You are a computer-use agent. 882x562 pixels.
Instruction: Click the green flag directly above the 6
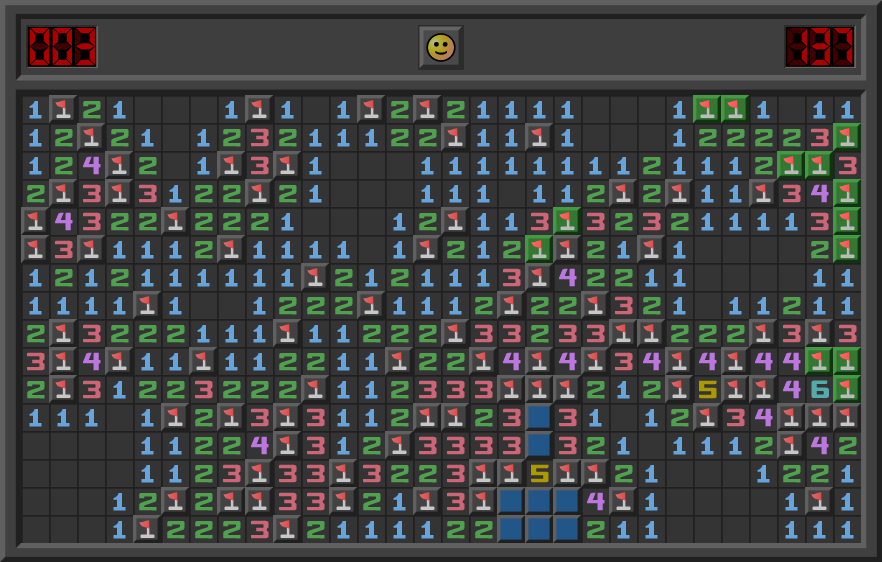[x=819, y=361]
